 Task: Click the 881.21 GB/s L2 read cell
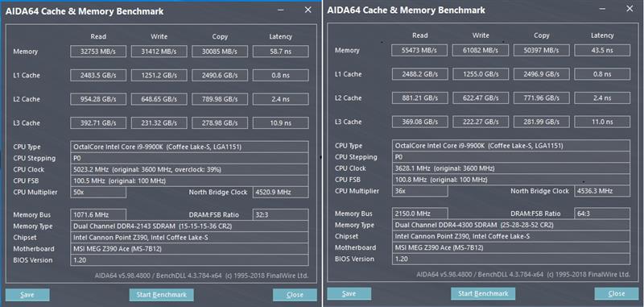[419, 97]
